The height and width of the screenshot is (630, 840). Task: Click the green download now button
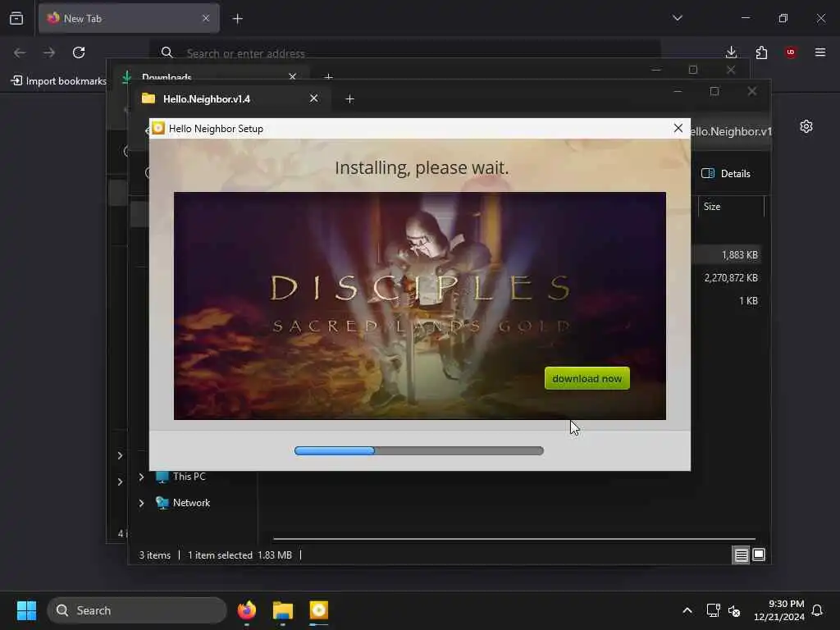[587, 378]
